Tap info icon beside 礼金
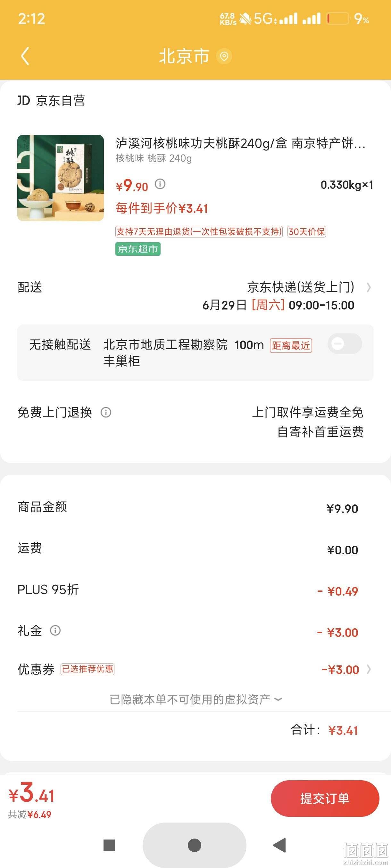The image size is (391, 868). point(55,630)
